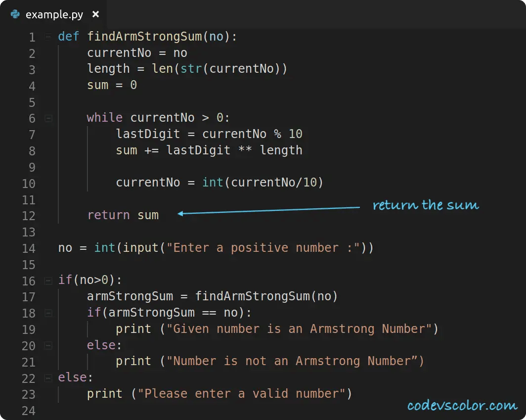
Task: Click the 'sum += lastDigit ** length' line
Action: [209, 150]
